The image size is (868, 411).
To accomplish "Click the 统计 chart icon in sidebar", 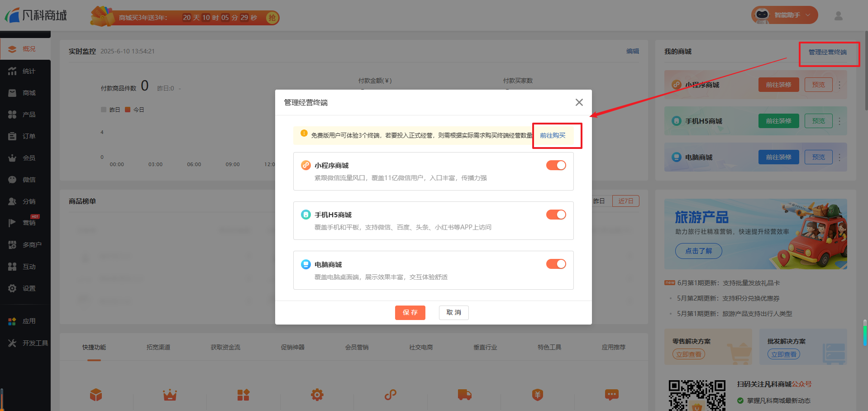I will [12, 71].
